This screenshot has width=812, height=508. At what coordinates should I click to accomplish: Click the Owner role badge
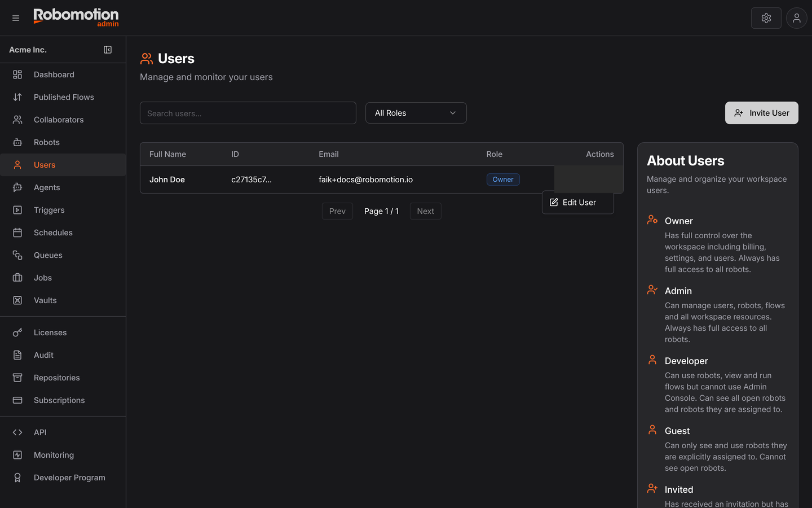point(503,179)
